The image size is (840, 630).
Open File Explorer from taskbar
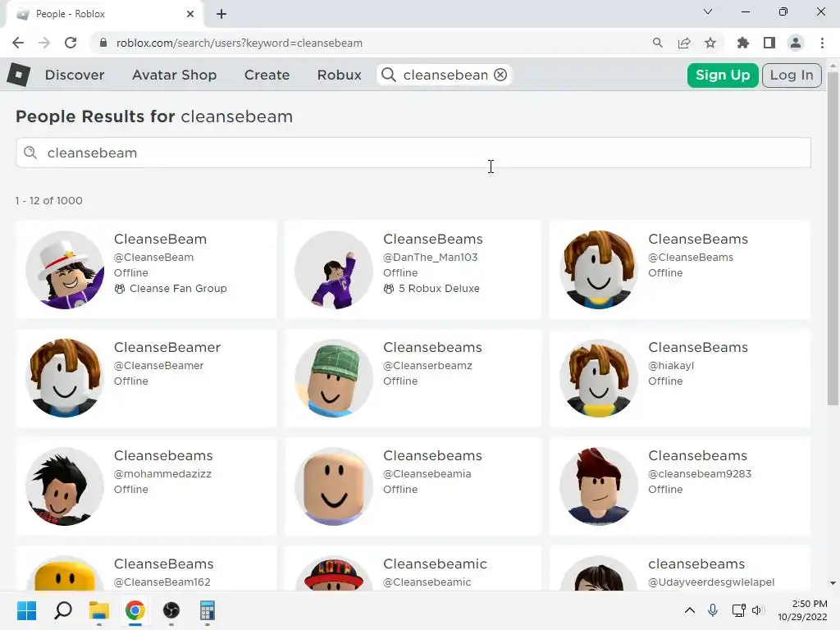[x=99, y=610]
